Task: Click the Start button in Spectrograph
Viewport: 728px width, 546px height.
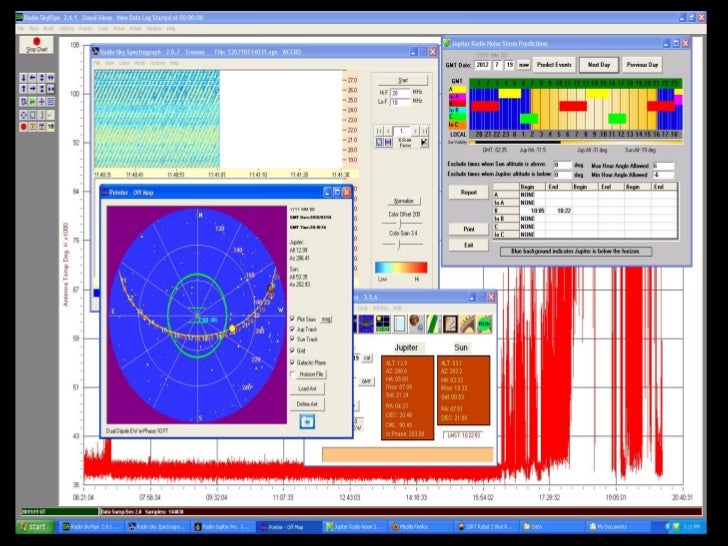Action: (403, 80)
